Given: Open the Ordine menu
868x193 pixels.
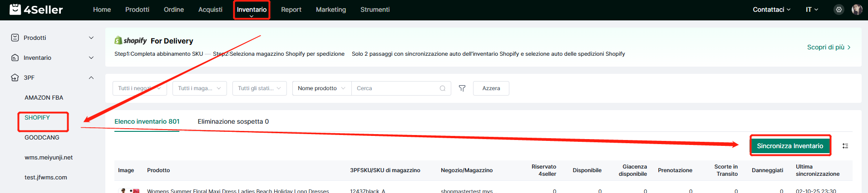Looking at the screenshot, I should coord(174,10).
